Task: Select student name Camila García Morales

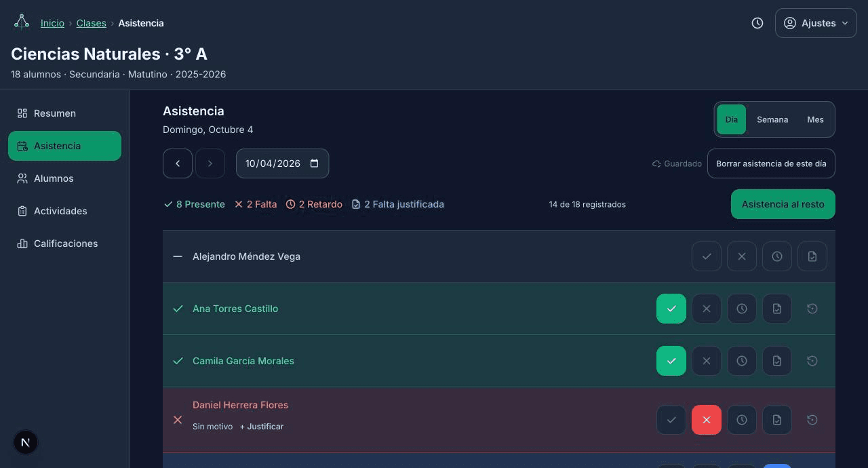Action: tap(243, 361)
